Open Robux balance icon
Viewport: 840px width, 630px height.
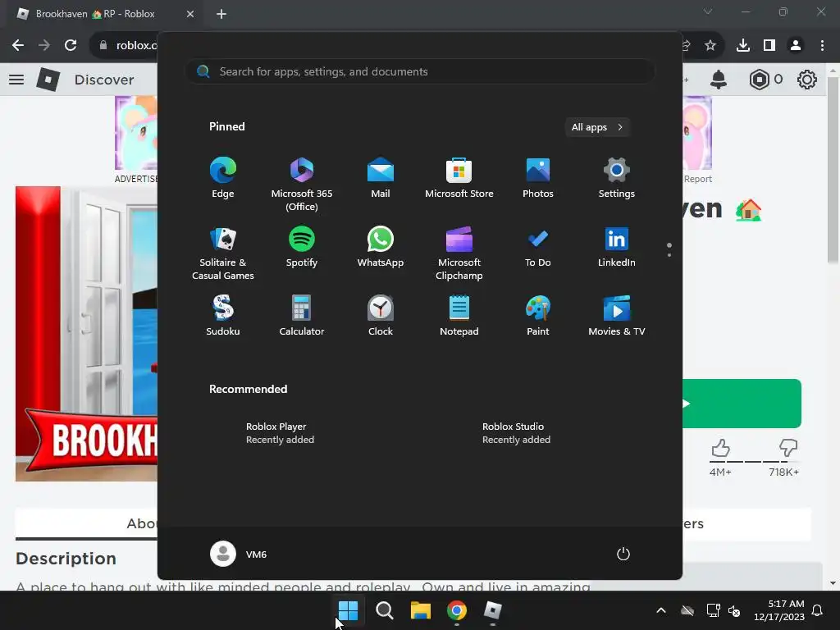(759, 80)
